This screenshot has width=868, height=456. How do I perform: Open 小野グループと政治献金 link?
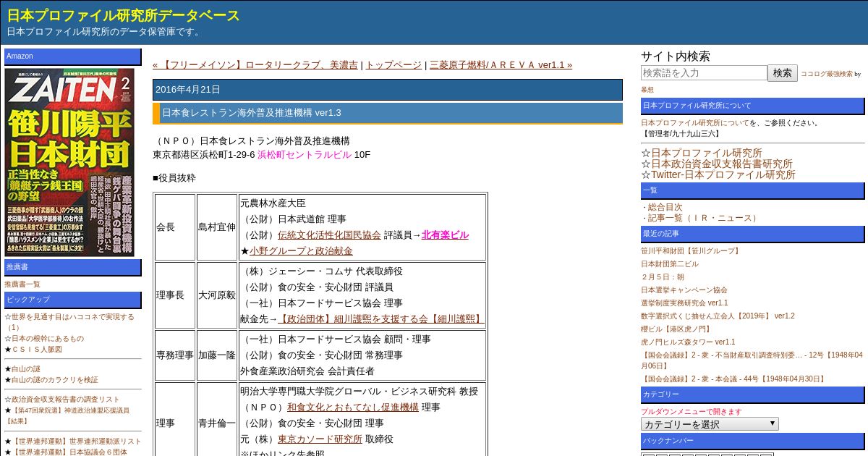tap(301, 250)
